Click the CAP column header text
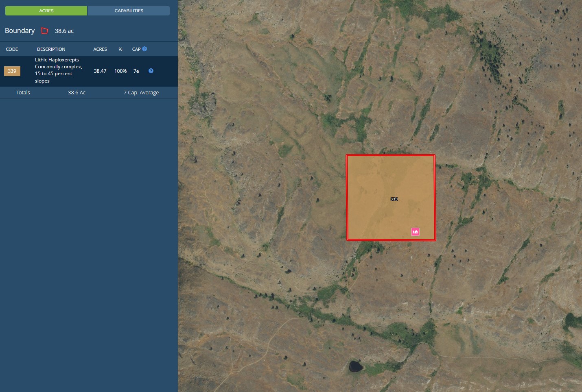The height and width of the screenshot is (392, 582). [136, 49]
